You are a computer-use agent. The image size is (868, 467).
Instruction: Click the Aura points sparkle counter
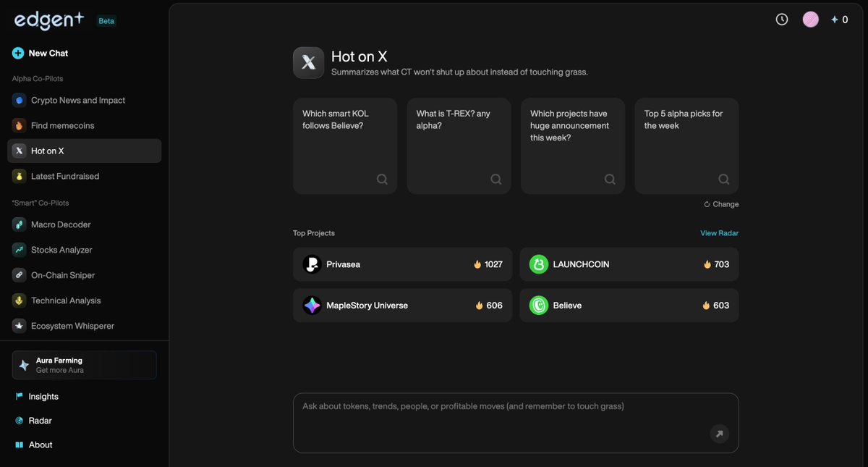point(839,20)
